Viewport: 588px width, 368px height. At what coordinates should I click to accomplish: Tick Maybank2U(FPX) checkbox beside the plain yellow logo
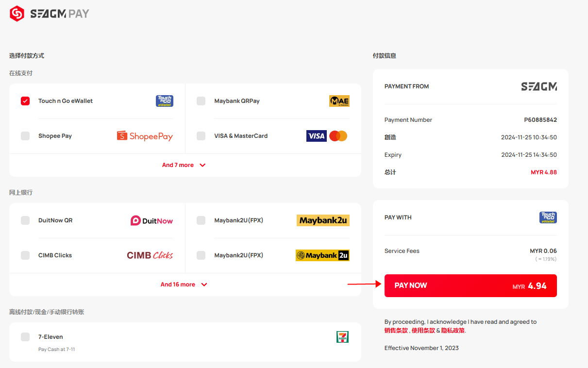[201, 220]
